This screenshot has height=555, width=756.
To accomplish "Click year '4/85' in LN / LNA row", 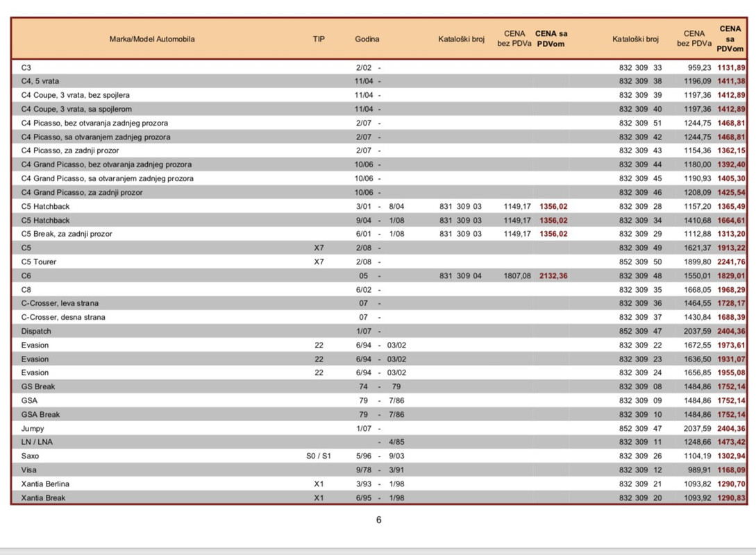I will click(x=396, y=442).
